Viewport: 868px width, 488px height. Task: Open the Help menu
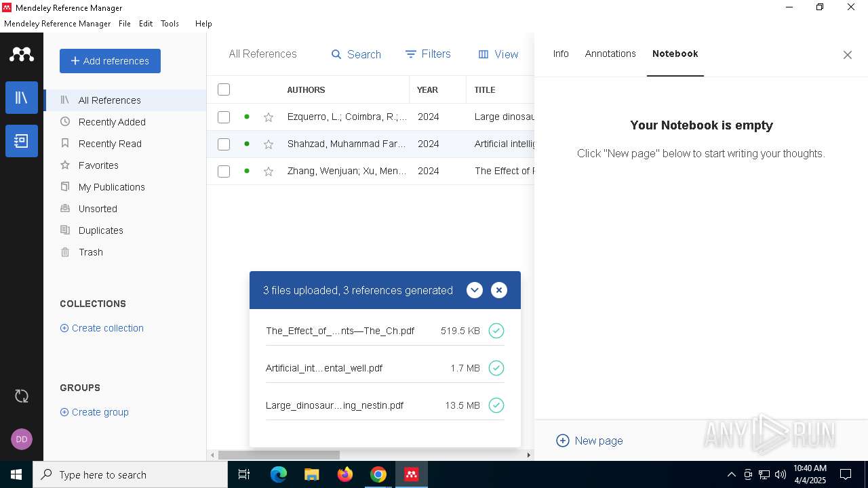203,23
